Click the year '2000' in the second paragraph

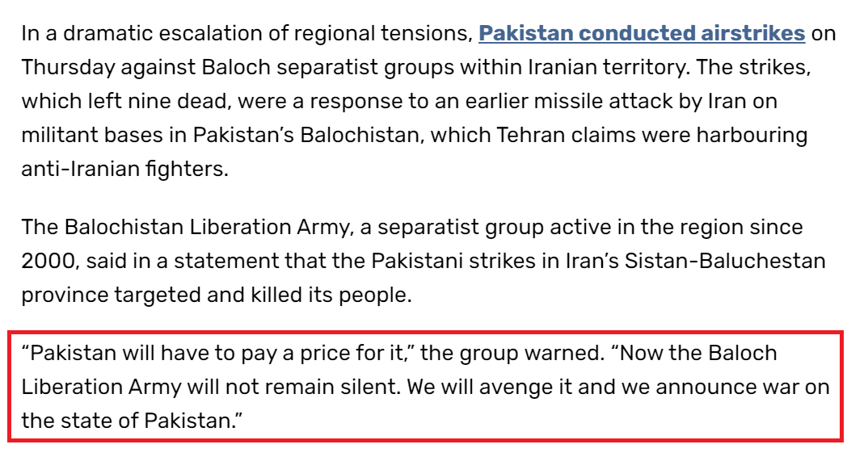[x=48, y=261]
